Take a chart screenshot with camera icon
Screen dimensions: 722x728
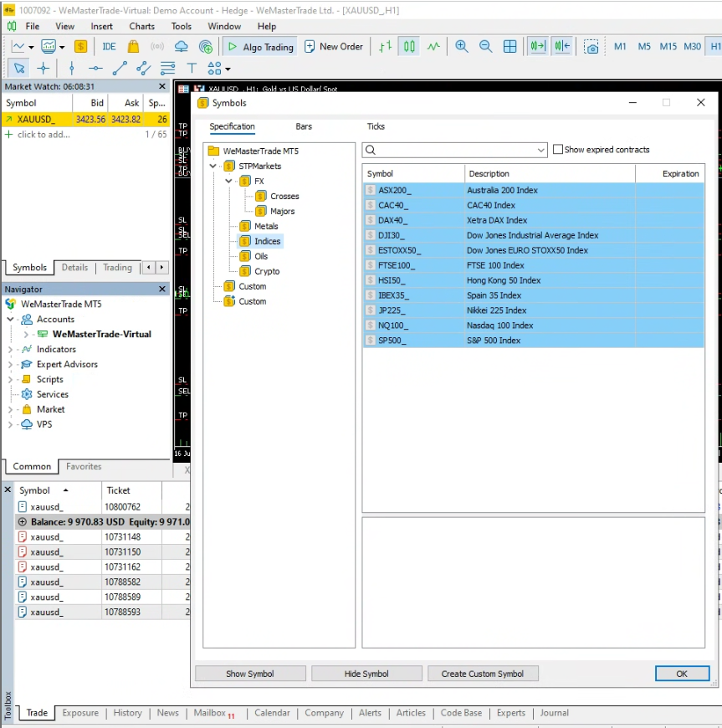tap(591, 47)
